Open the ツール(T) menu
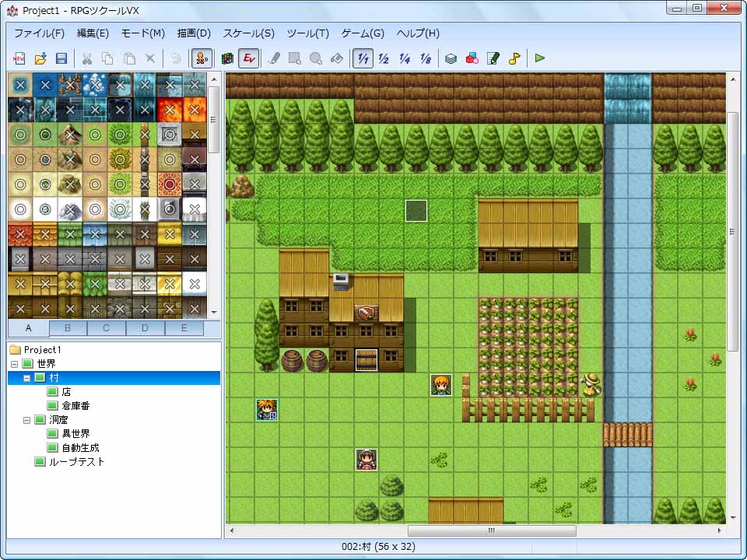The height and width of the screenshot is (560, 747). pyautogui.click(x=308, y=33)
